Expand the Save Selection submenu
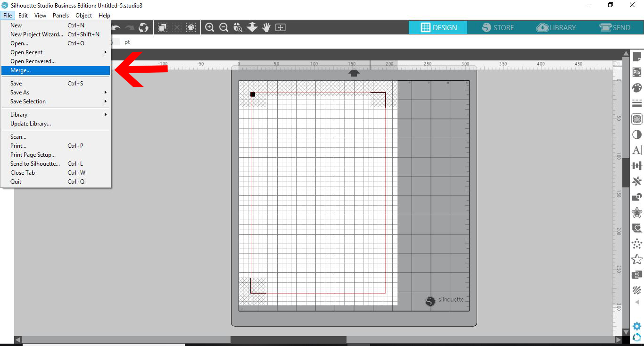The image size is (644, 346). 55,101
